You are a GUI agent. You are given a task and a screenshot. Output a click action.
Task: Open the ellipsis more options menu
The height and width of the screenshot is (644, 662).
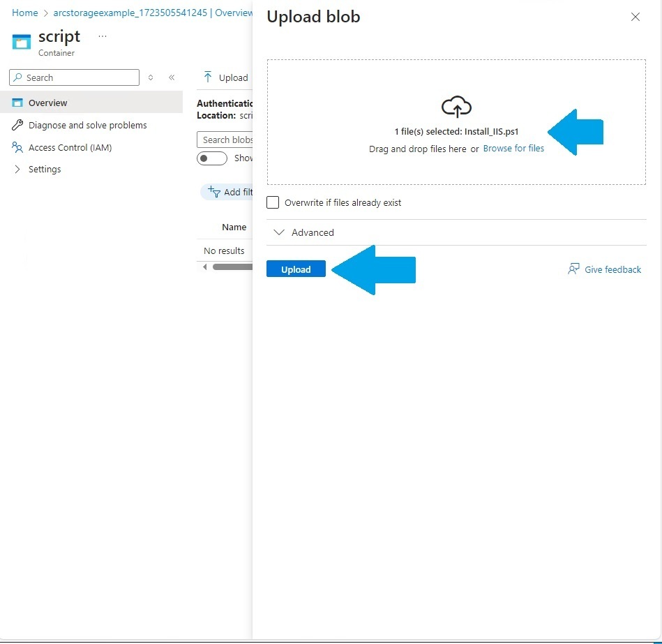[102, 36]
